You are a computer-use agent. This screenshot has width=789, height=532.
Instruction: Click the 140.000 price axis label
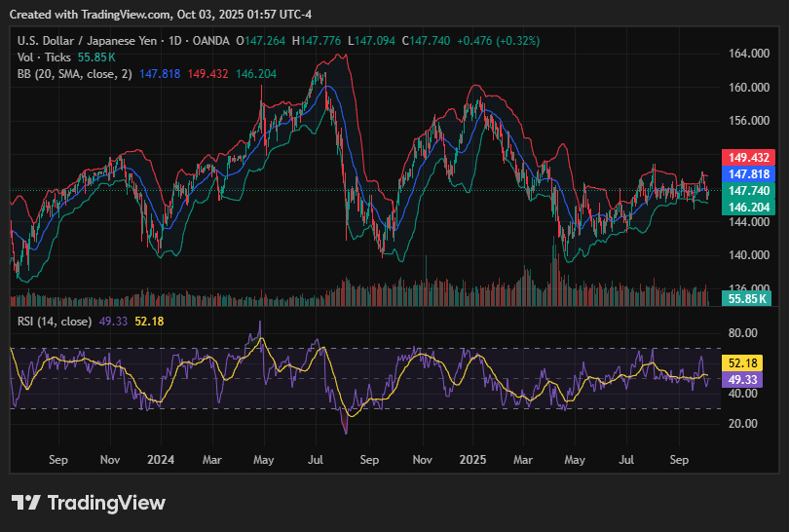[748, 255]
